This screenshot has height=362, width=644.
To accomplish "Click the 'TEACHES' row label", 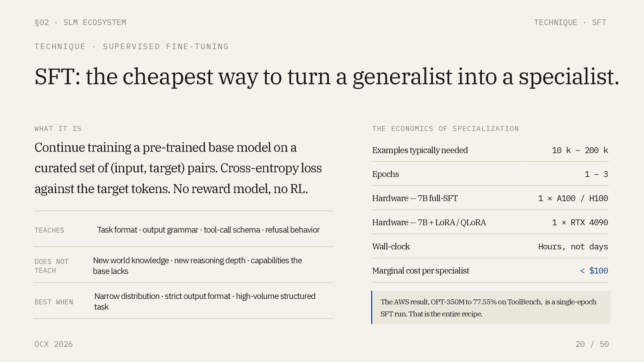I will click(49, 230).
